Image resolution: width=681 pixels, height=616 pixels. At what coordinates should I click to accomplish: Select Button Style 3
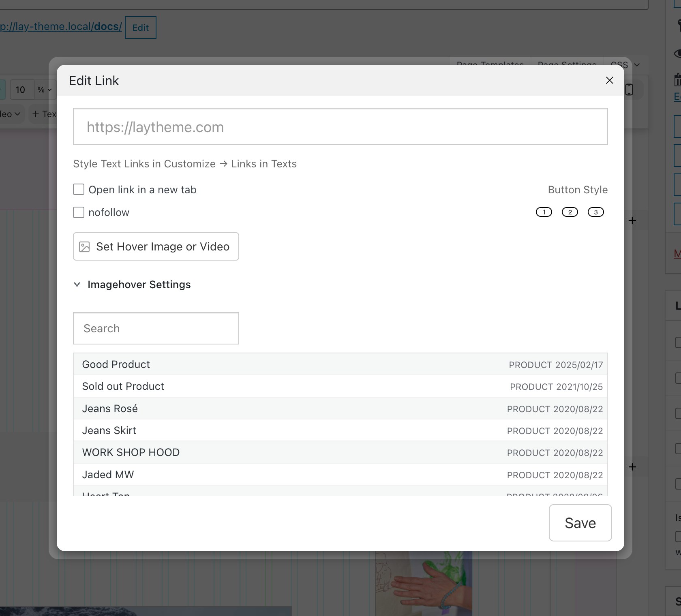click(595, 212)
